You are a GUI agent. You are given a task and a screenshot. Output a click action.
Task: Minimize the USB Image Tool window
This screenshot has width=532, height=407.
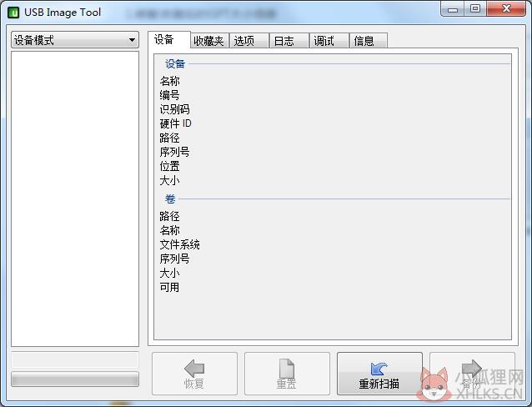pyautogui.click(x=452, y=9)
